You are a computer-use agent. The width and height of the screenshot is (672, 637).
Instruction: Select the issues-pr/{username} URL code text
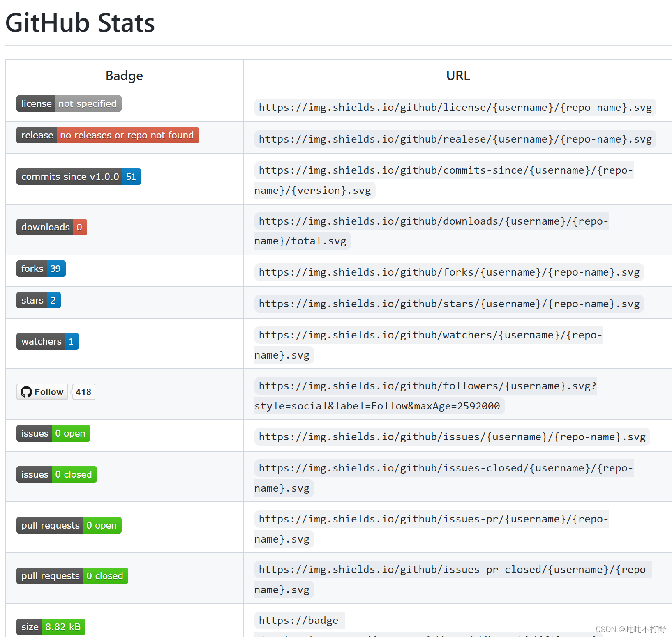pos(432,529)
